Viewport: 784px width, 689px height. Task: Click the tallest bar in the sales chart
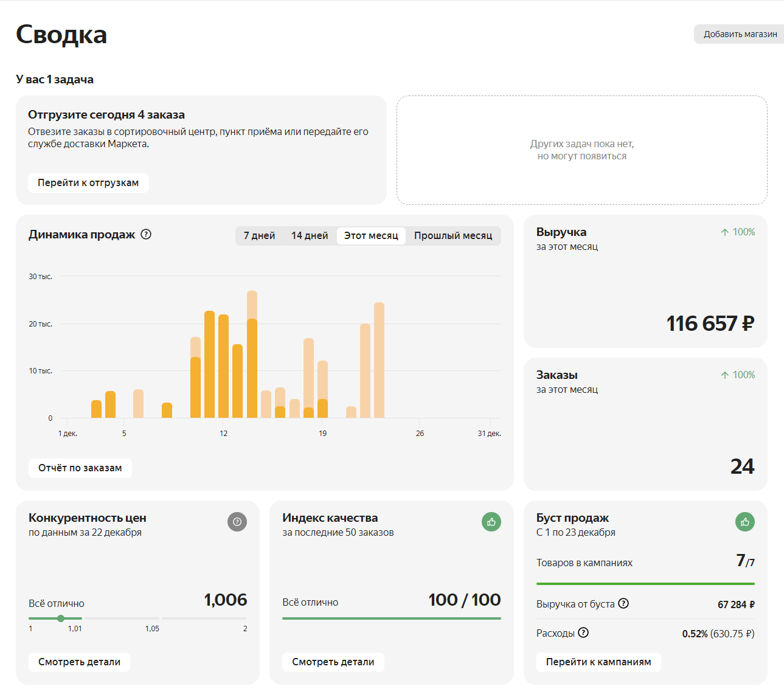pyautogui.click(x=252, y=354)
